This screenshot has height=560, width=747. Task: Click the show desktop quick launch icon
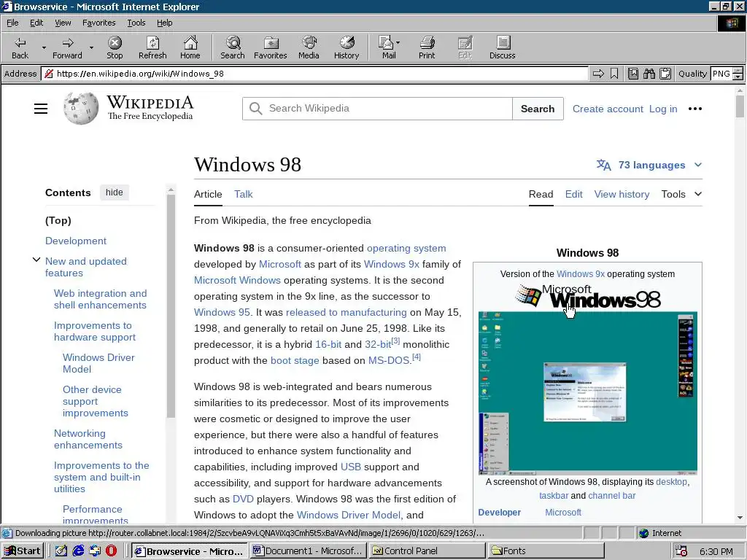61,551
